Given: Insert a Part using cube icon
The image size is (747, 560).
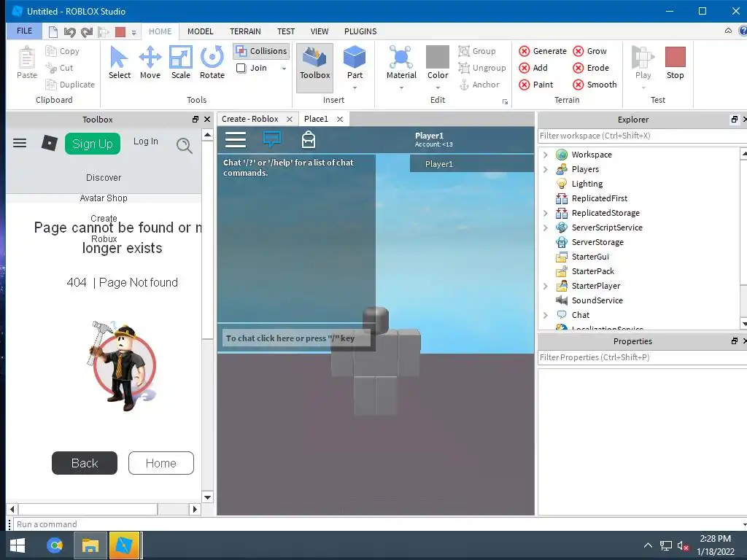Looking at the screenshot, I should click(355, 57).
